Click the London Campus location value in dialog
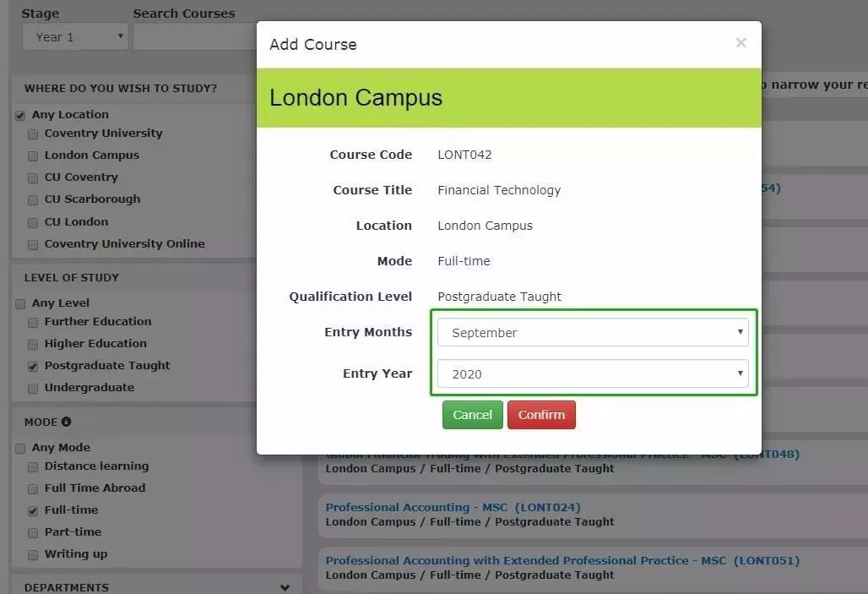868x594 pixels. [485, 226]
